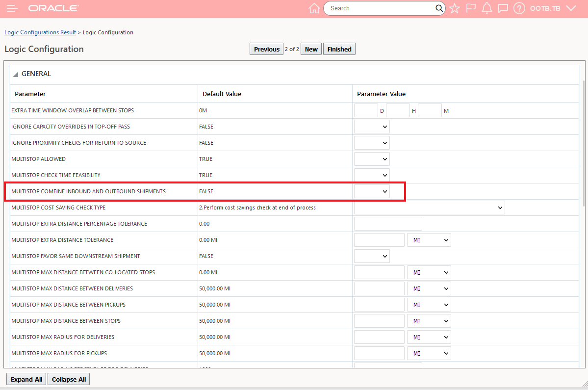
Task: Go to the Home page icon
Action: click(314, 8)
